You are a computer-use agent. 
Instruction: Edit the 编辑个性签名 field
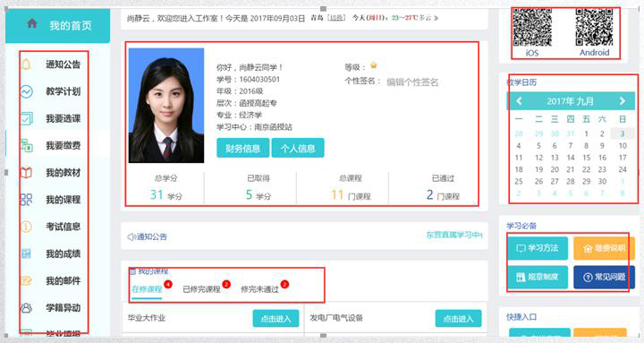[412, 82]
